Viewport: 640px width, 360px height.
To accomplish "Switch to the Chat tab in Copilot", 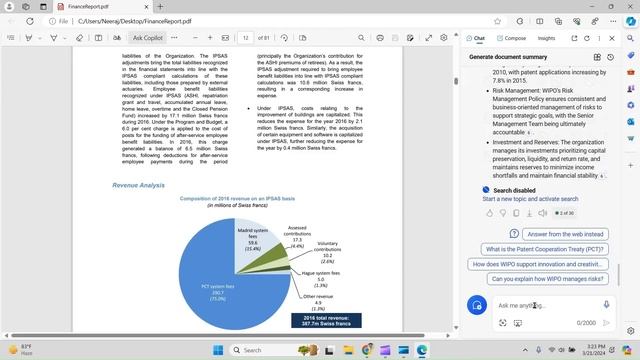I will 476,38.
